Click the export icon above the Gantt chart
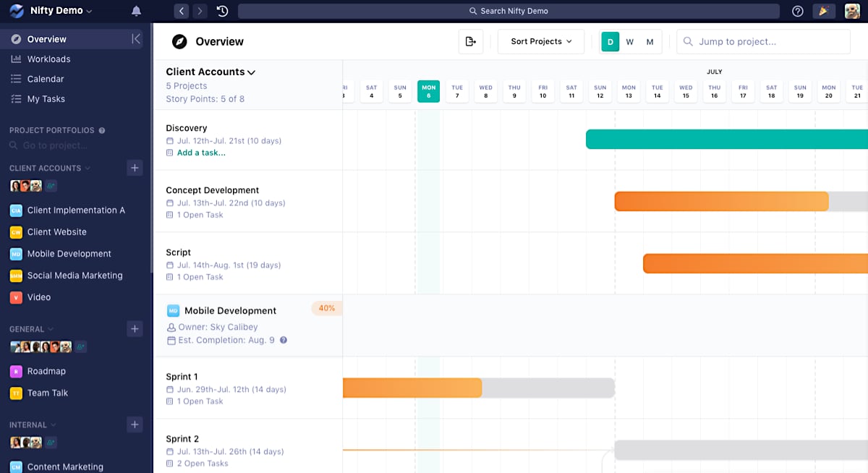868x473 pixels. [471, 41]
